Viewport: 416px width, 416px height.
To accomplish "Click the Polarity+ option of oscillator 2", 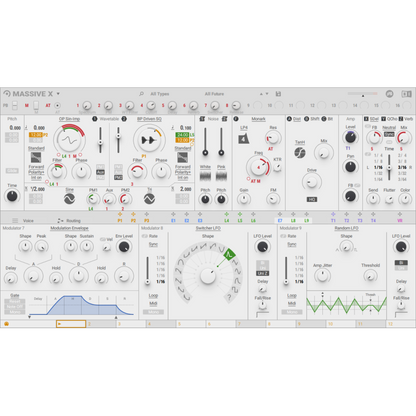I will (x=182, y=172).
